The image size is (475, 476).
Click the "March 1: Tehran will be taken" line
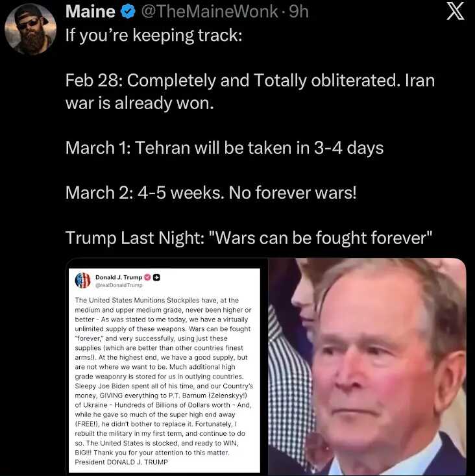coord(225,147)
